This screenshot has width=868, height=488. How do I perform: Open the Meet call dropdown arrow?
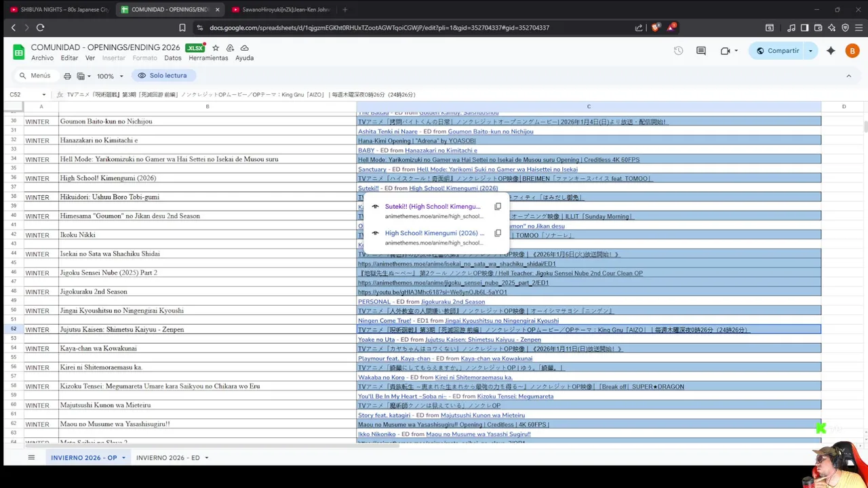[736, 51]
